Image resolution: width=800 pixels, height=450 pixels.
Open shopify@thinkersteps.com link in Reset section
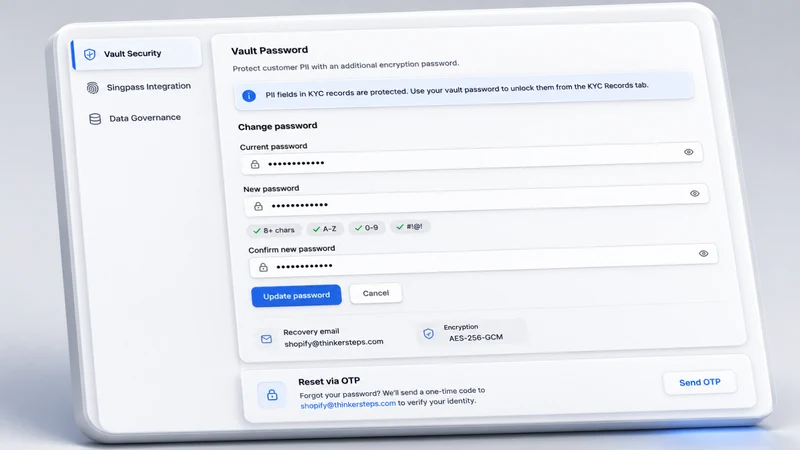[x=348, y=404]
